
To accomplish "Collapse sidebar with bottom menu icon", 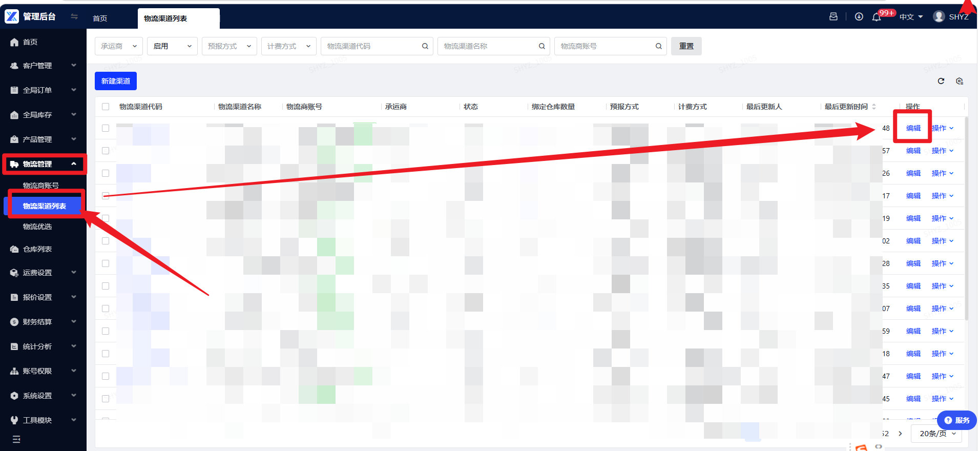I will click(x=16, y=439).
